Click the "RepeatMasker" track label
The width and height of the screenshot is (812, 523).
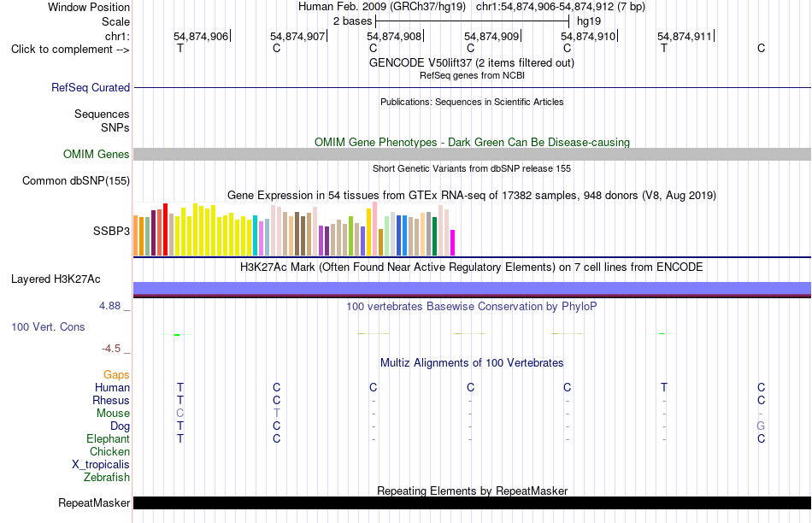(x=94, y=502)
